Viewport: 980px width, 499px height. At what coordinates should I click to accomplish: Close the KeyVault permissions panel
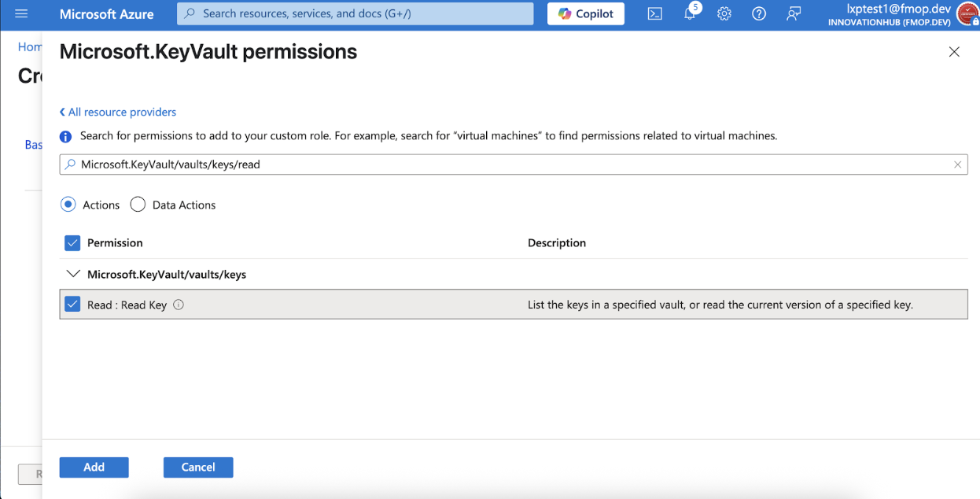[954, 52]
